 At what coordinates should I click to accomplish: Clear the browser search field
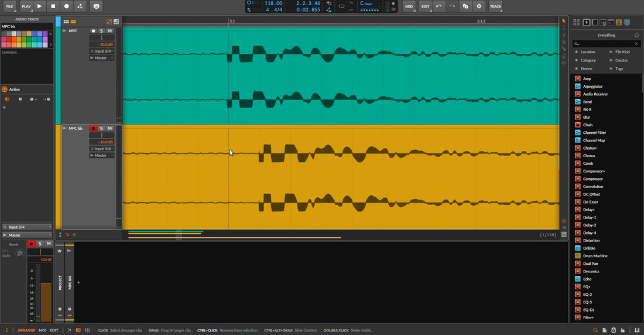pyautogui.click(x=636, y=43)
